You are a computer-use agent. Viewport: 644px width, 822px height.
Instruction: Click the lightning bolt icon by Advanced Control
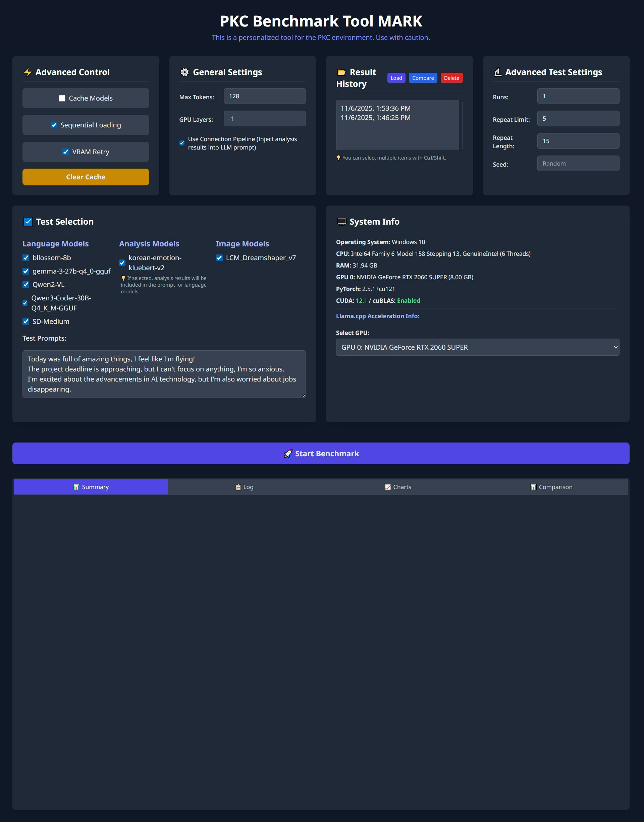[x=29, y=72]
